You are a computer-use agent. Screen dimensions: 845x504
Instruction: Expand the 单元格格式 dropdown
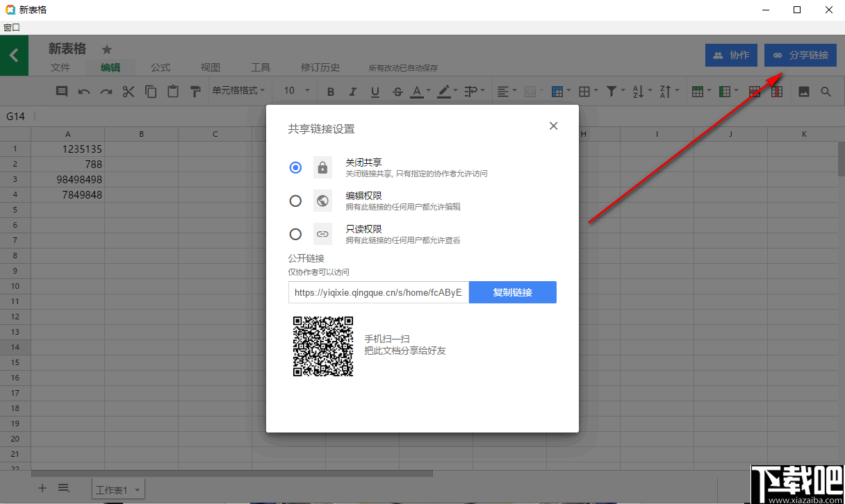(x=240, y=91)
